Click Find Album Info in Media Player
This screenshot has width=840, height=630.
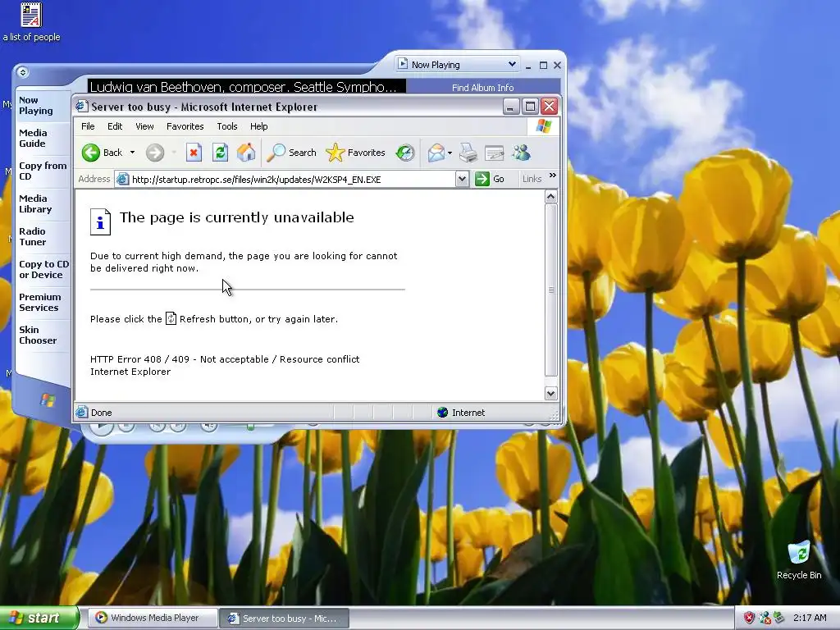pos(482,87)
